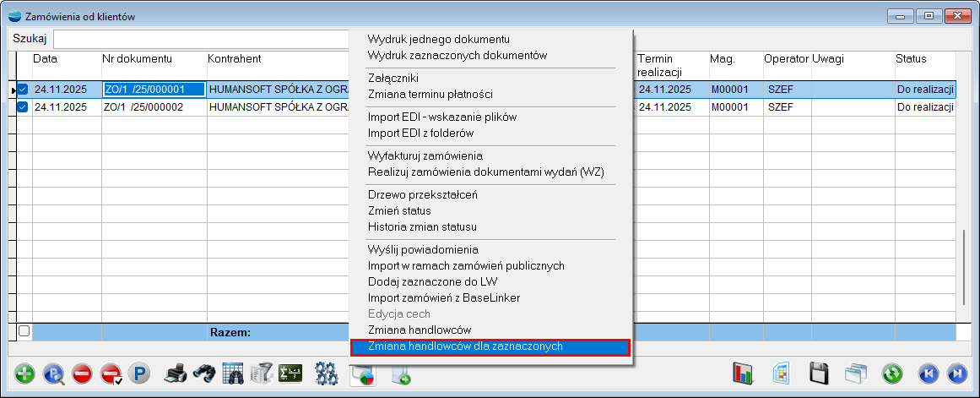Open the sigma summary calculation icon
The image size is (980, 398).
290,373
